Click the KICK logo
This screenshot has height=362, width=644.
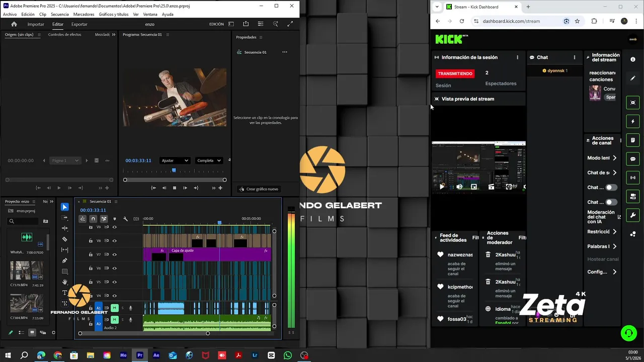point(451,39)
